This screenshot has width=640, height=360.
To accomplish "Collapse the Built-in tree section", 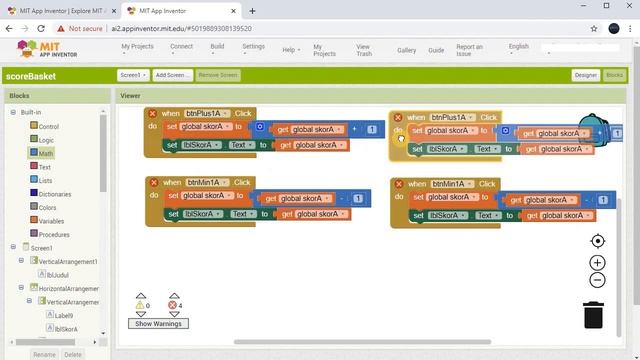I will pos(13,112).
